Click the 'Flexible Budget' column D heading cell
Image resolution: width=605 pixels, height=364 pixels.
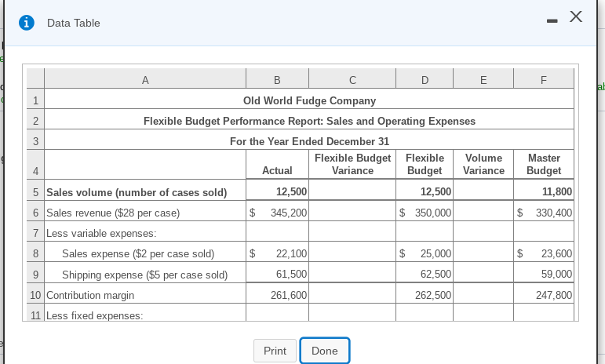(x=425, y=165)
